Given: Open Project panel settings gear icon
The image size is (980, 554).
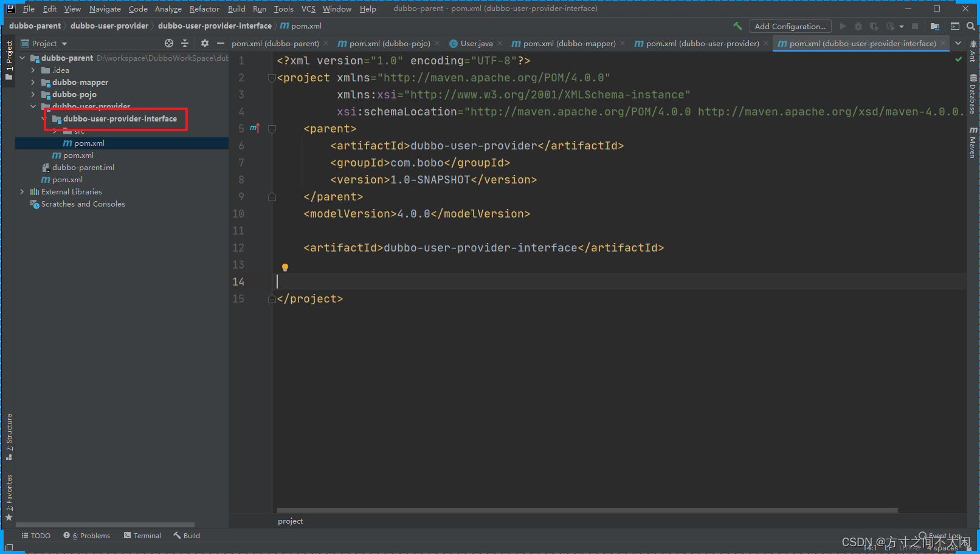Looking at the screenshot, I should [204, 43].
